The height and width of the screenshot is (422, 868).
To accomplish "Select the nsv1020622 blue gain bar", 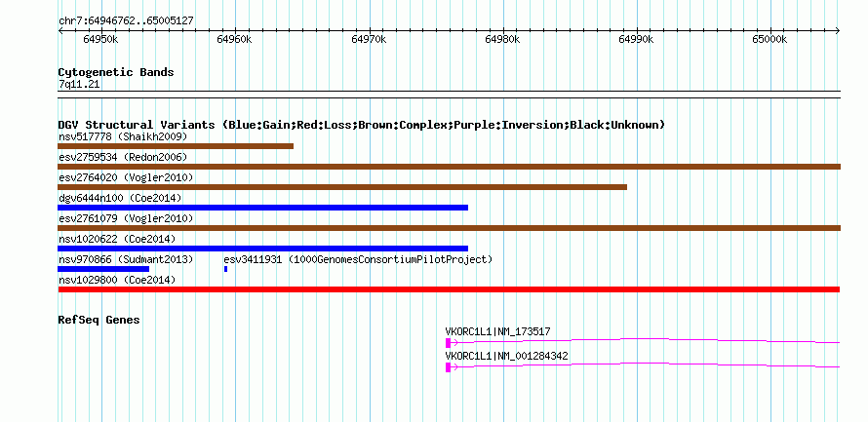I will [263, 249].
